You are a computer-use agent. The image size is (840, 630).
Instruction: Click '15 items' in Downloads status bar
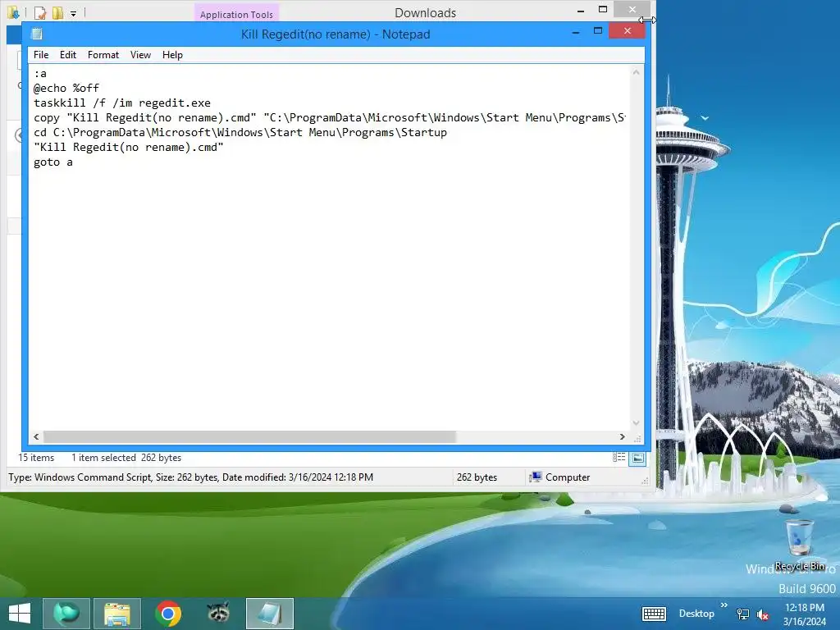36,458
